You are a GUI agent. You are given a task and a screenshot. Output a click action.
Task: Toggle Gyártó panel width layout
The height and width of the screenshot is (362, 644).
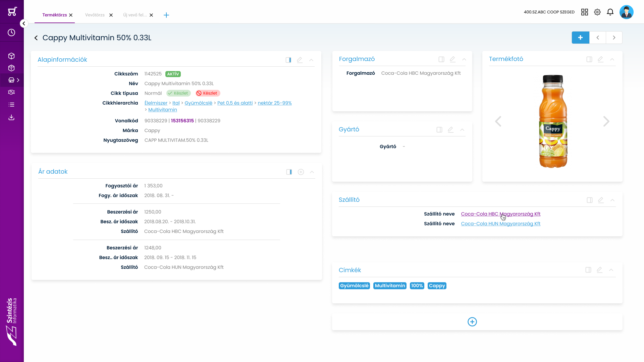[x=439, y=130]
